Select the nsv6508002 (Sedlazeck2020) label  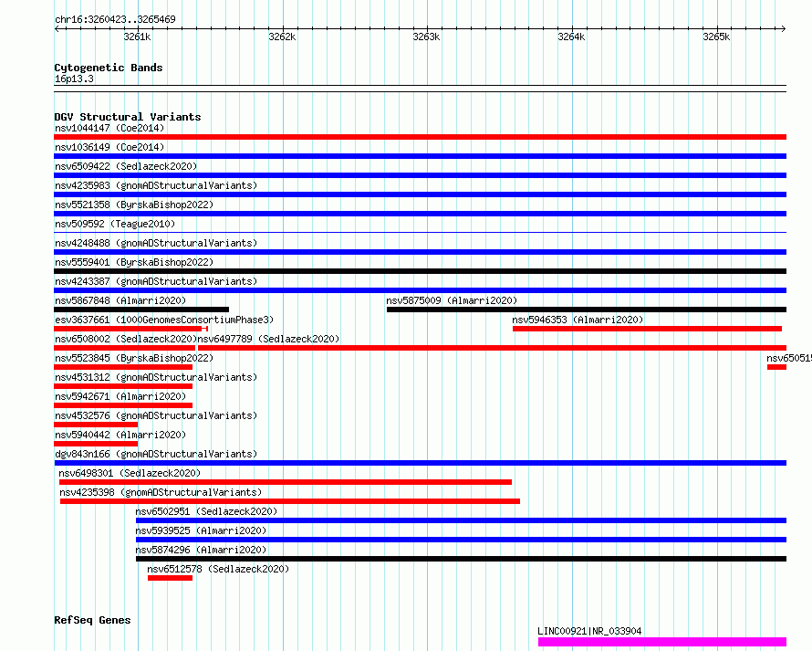pyautogui.click(x=126, y=339)
